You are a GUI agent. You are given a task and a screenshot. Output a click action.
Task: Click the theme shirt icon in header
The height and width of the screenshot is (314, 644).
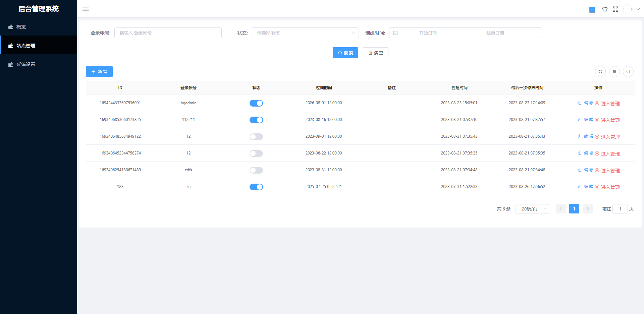click(x=604, y=9)
